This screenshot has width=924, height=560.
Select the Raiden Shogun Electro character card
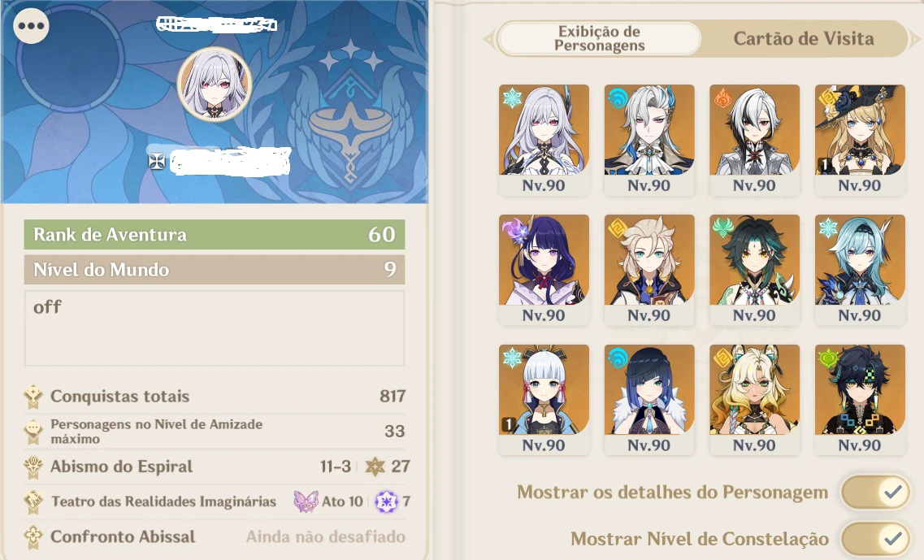[544, 270]
